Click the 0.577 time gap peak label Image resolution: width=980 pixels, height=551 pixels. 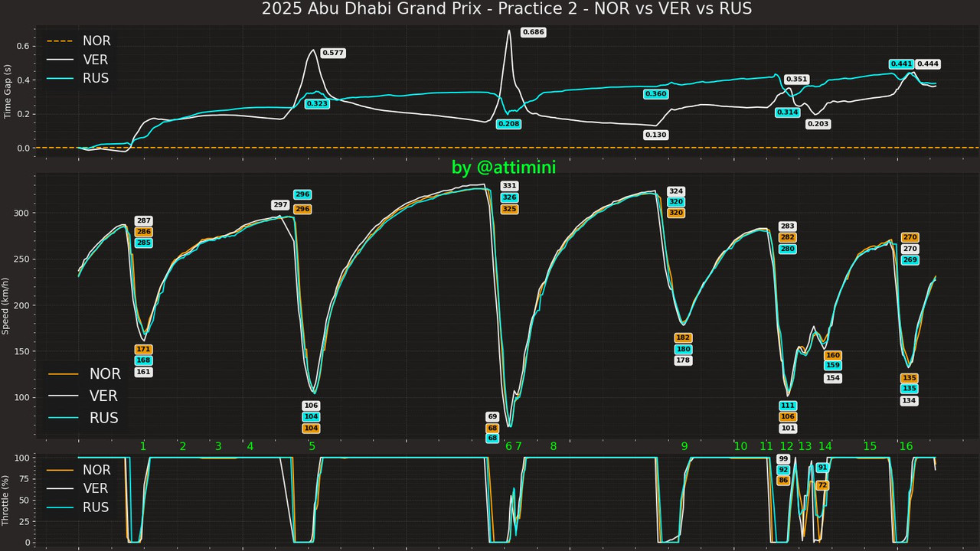pos(333,53)
